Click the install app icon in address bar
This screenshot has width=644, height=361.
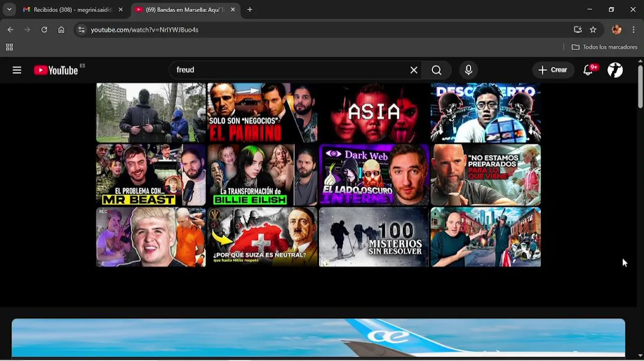pyautogui.click(x=578, y=30)
